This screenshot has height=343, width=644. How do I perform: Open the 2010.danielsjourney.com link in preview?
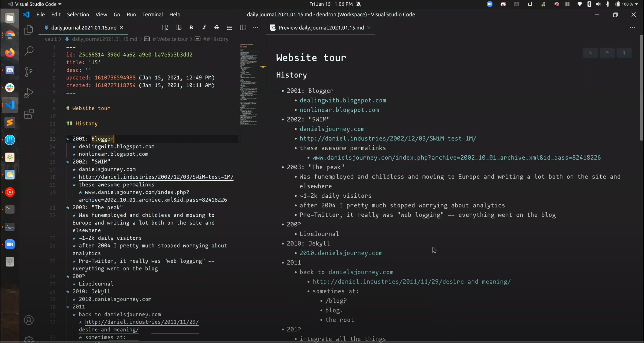(341, 253)
